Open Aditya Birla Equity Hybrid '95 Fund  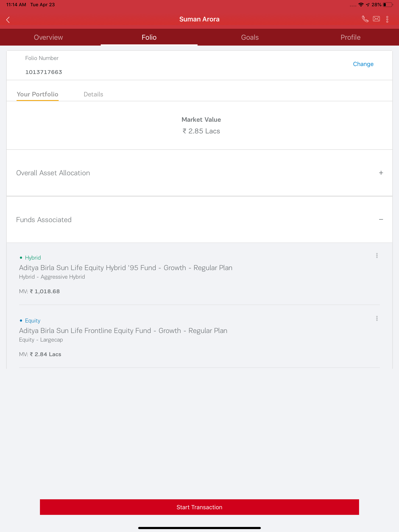(x=126, y=268)
